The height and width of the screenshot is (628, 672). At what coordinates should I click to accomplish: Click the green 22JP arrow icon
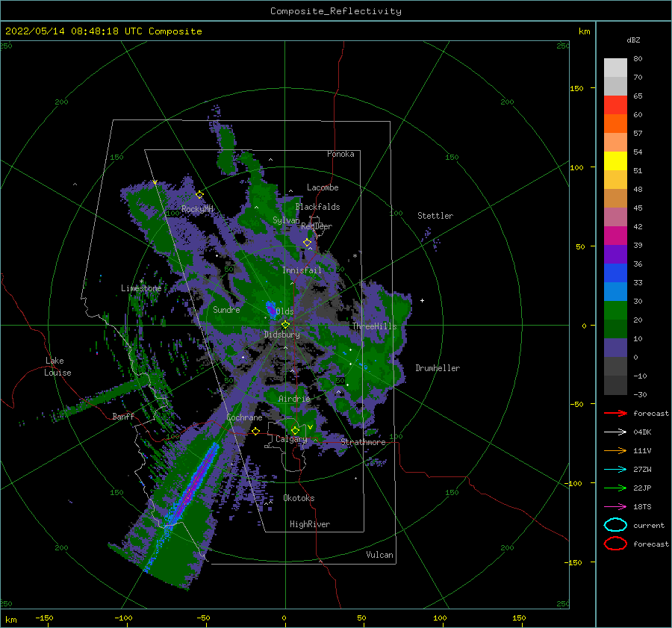tap(615, 488)
